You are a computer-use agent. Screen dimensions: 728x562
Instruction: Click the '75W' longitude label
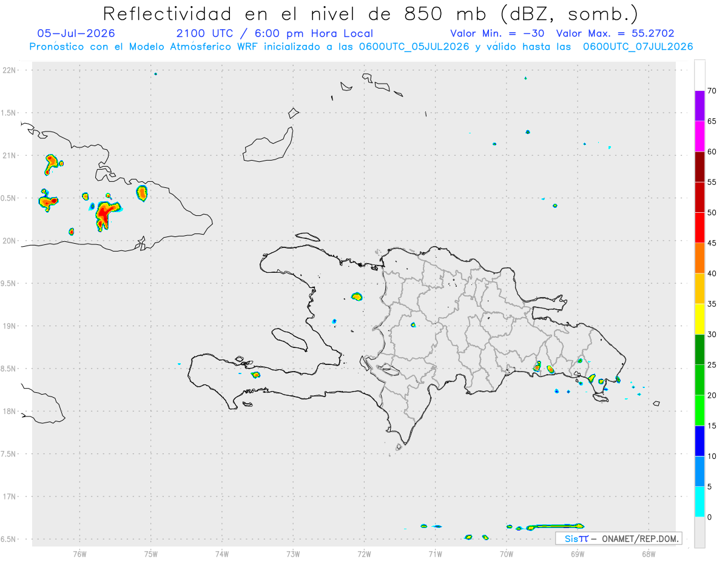click(x=150, y=554)
